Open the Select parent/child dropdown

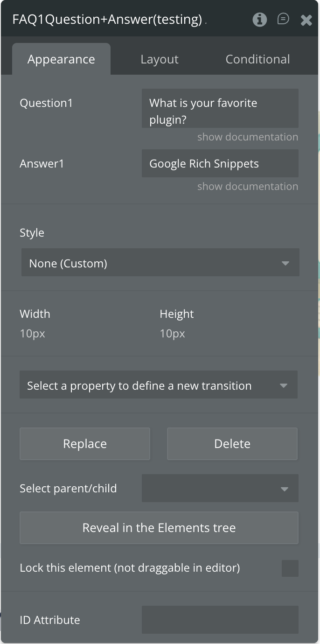tap(220, 489)
